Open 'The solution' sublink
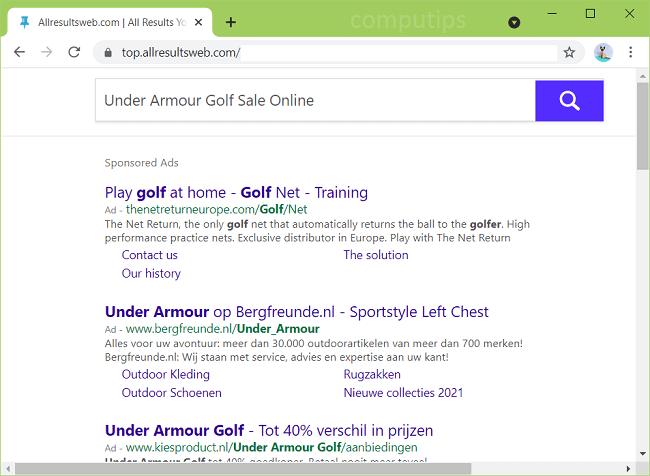This screenshot has height=476, width=650. 376,255
